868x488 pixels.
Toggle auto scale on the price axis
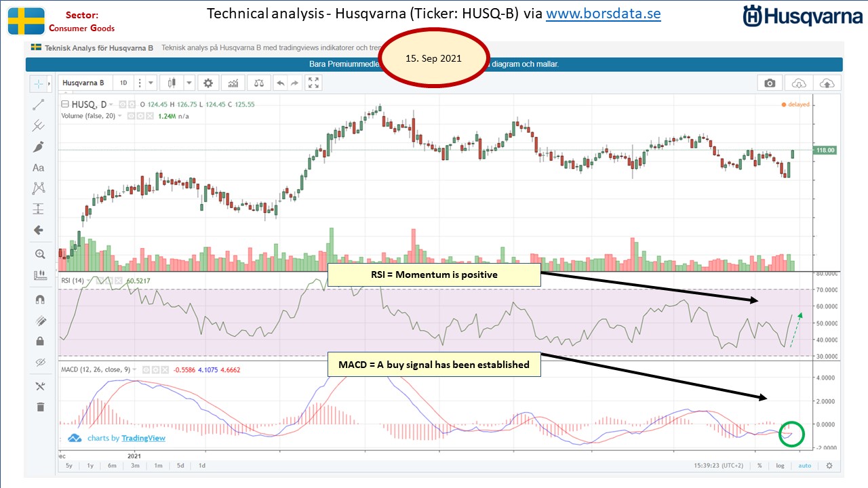pyautogui.click(x=805, y=466)
